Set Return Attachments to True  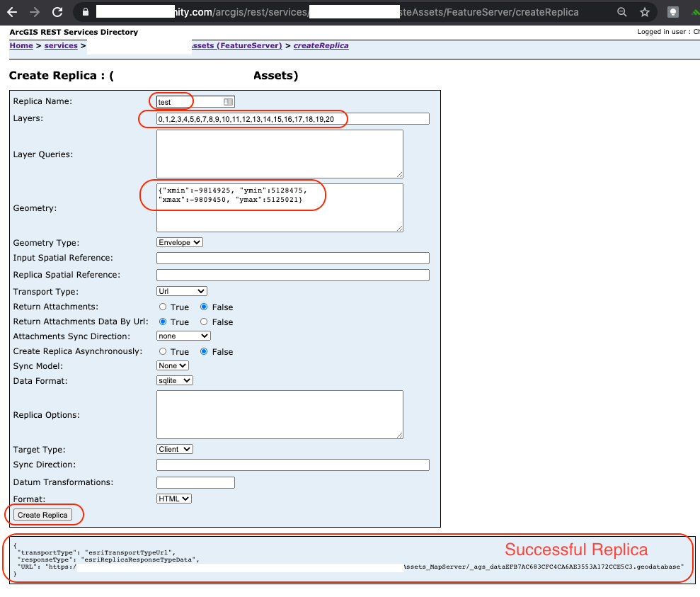(163, 307)
